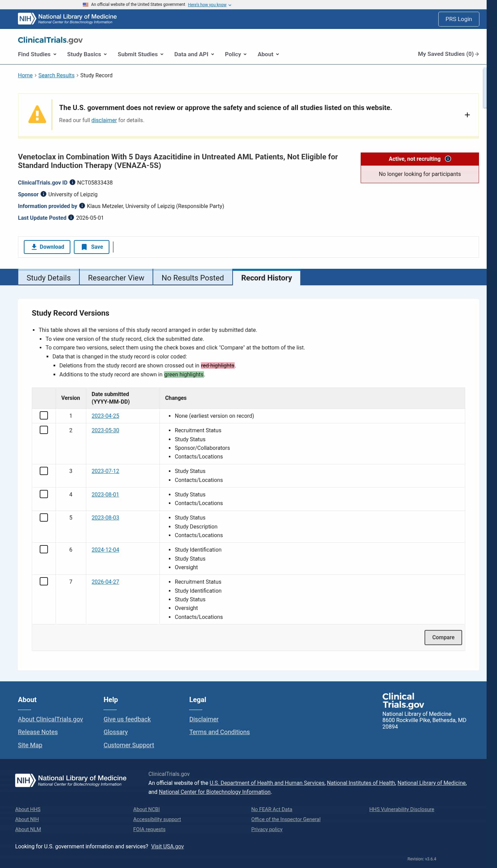Switch to the Study Details tab
This screenshot has width=497, height=868.
pos(49,278)
